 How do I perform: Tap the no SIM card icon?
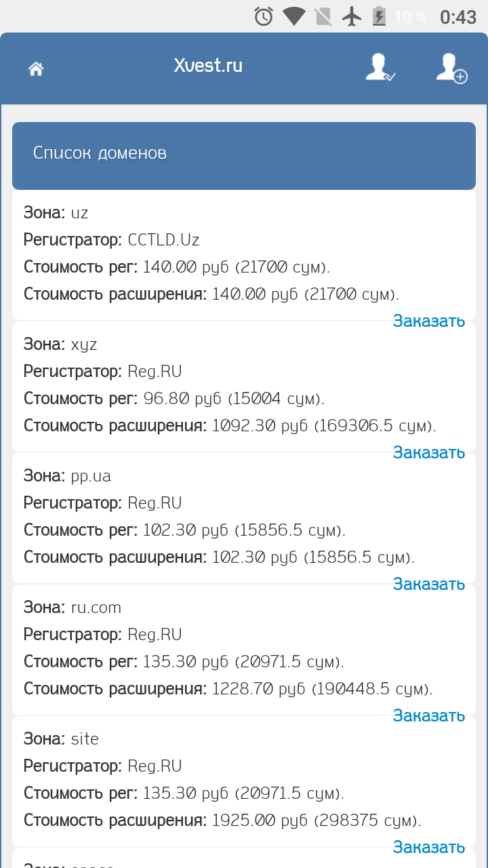(x=323, y=16)
